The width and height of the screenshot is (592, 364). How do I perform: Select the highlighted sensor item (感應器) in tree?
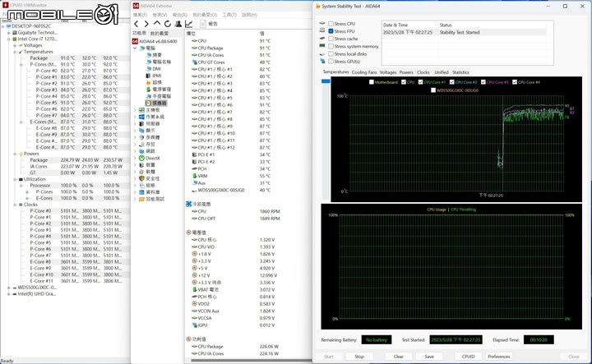coord(156,103)
